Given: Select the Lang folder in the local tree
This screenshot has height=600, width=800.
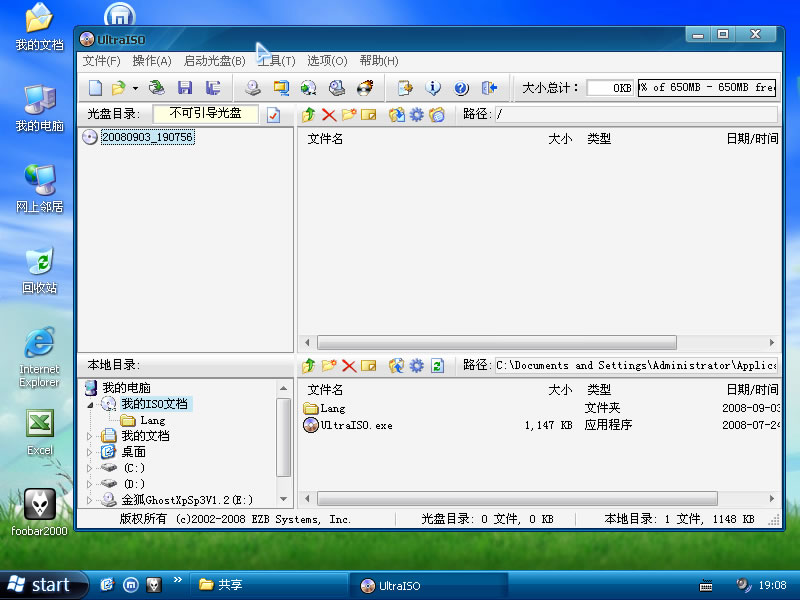Looking at the screenshot, I should coord(153,420).
